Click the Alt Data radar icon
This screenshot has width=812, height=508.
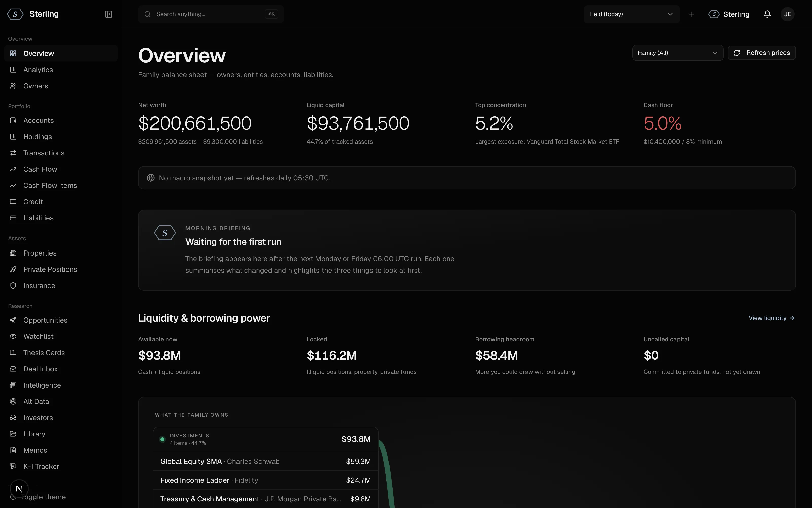tap(13, 402)
